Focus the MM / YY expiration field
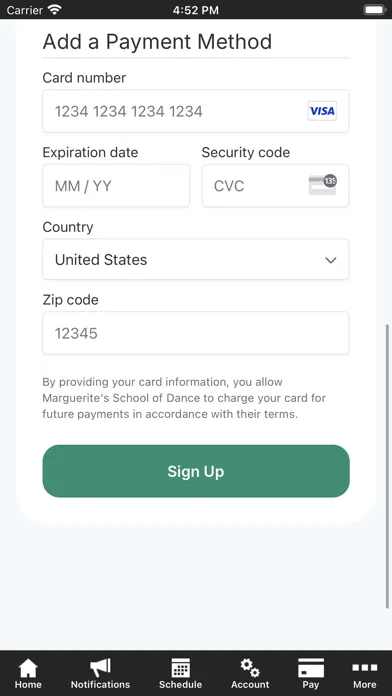The width and height of the screenshot is (392, 696). click(x=116, y=186)
